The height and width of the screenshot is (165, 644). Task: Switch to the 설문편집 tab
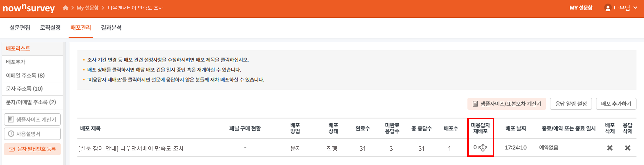point(20,28)
